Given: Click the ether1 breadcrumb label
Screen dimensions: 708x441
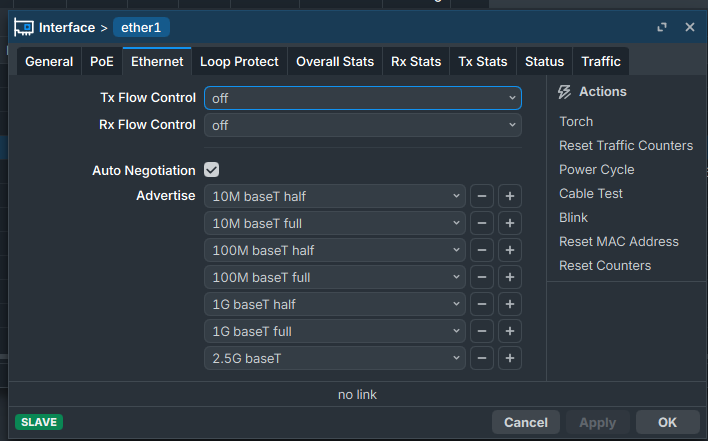Looking at the screenshot, I should point(141,27).
